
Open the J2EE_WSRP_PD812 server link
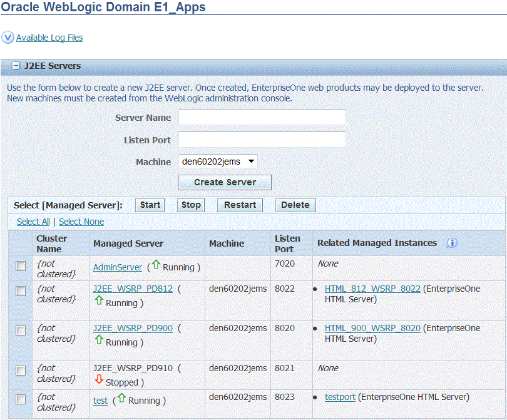(x=133, y=289)
